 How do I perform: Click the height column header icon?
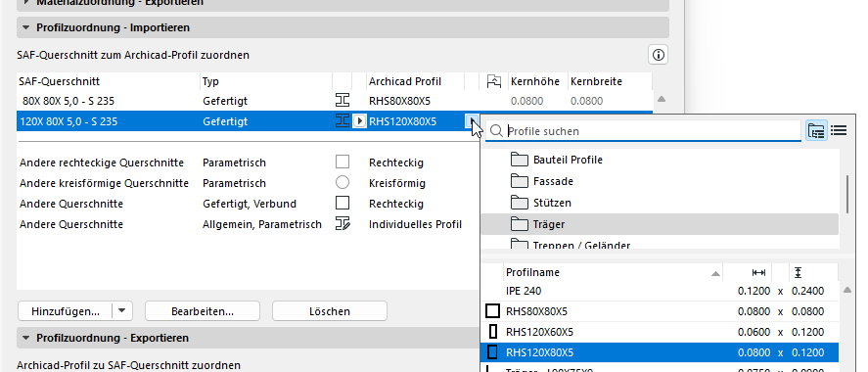[x=798, y=272]
